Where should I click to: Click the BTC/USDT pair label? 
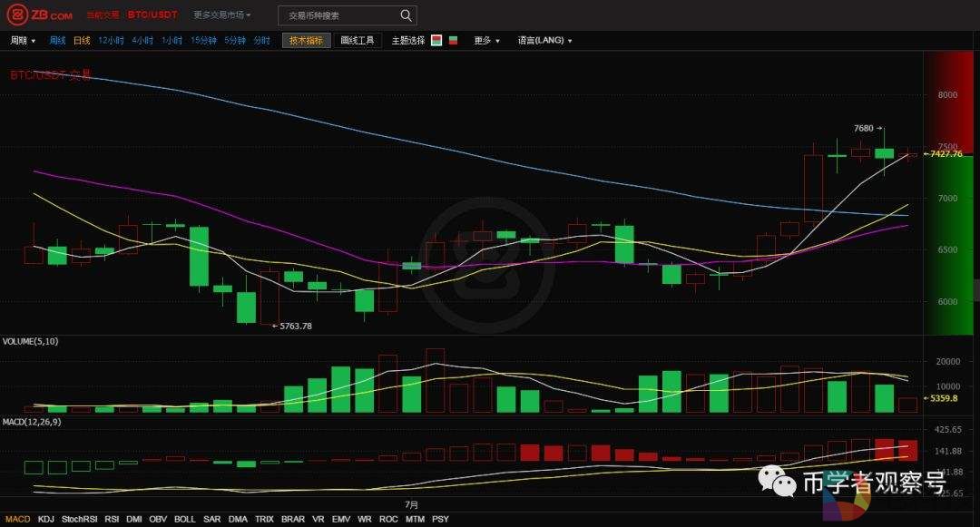152,15
